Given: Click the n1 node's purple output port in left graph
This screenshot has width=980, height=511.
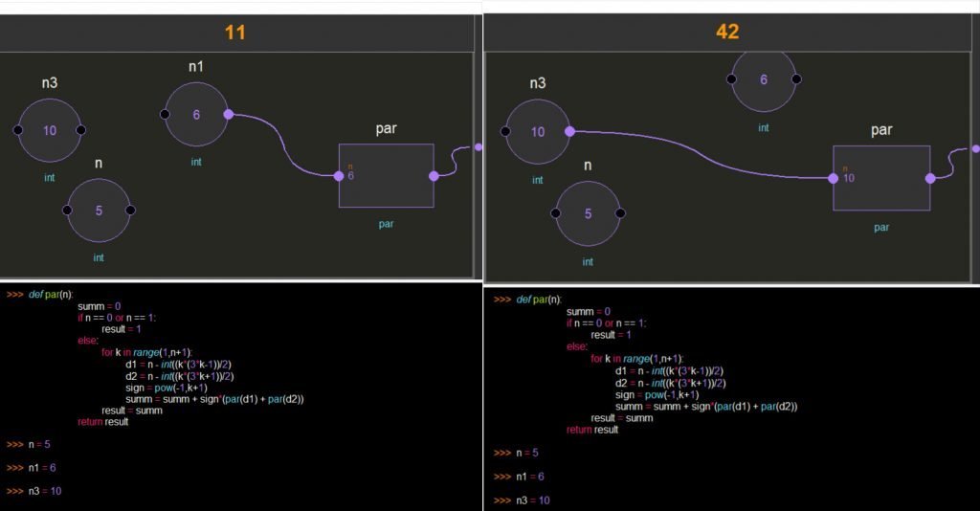Looking at the screenshot, I should [228, 114].
